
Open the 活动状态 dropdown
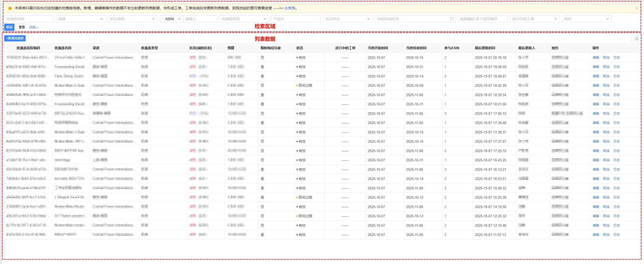347,19
